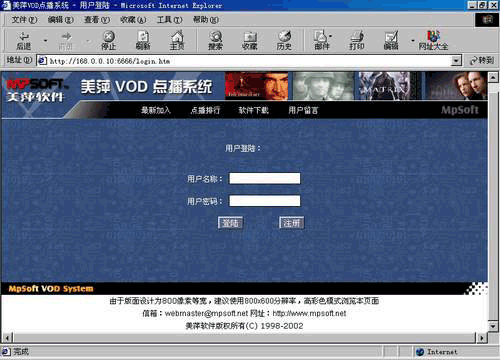Expand the Forward button history dropdown arrow

[x=88, y=40]
